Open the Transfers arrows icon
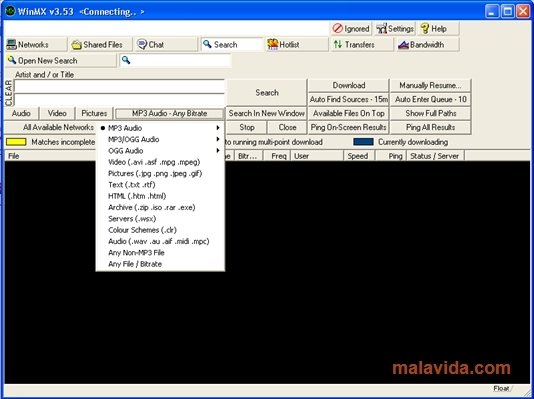 click(338, 44)
